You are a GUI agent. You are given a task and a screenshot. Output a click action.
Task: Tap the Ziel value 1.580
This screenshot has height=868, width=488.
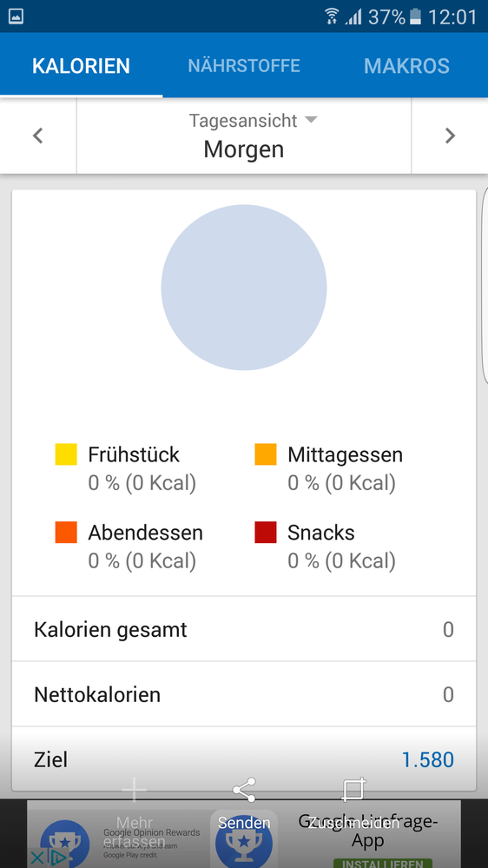tap(428, 759)
